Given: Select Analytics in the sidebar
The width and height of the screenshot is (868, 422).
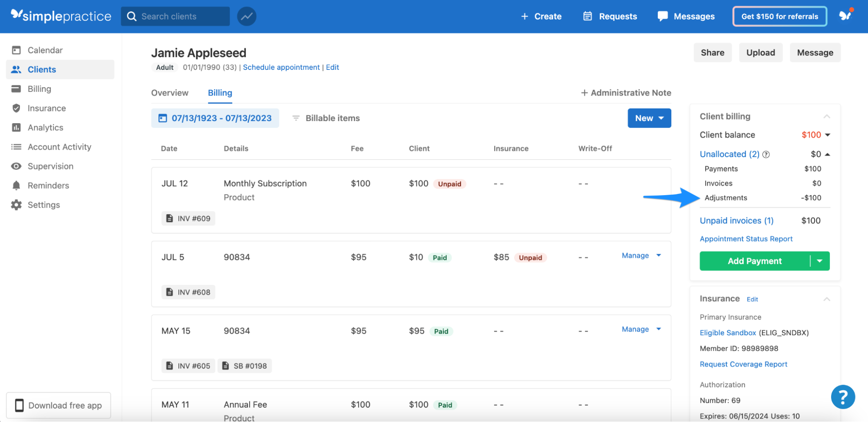Looking at the screenshot, I should pos(45,127).
